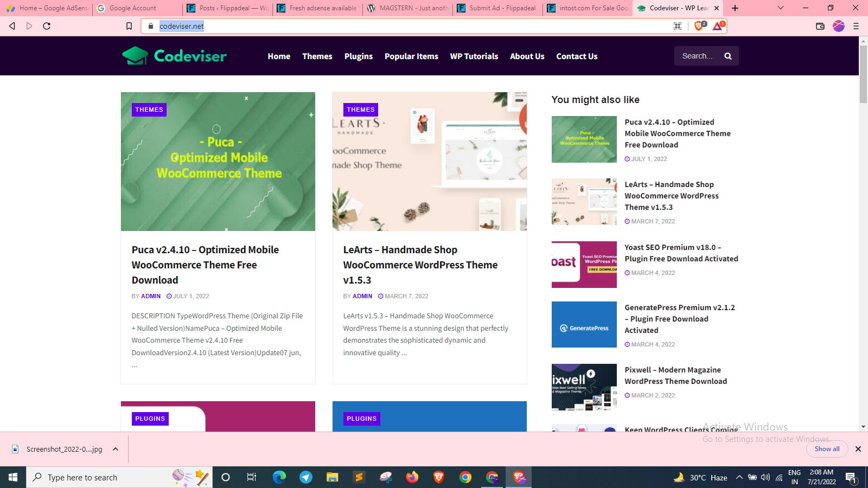
Task: Click PLUGINS badge on the blue card
Action: coord(362,419)
